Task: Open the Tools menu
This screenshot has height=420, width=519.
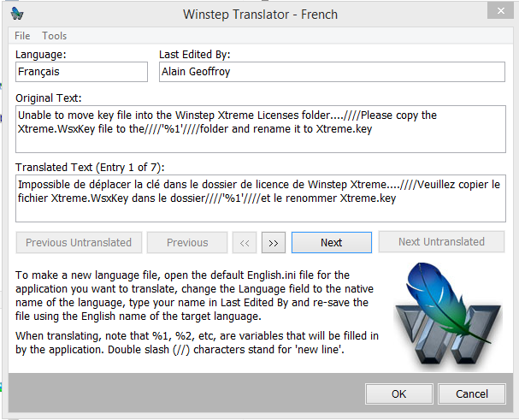Action: pos(55,36)
